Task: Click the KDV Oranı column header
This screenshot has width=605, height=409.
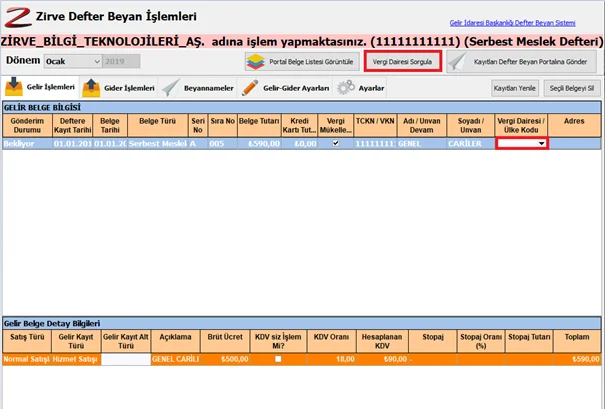Action: 331,341
